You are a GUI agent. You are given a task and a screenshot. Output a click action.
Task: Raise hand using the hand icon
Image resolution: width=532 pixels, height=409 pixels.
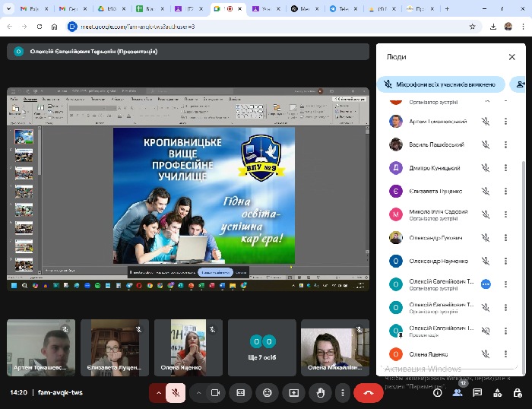coord(321,392)
